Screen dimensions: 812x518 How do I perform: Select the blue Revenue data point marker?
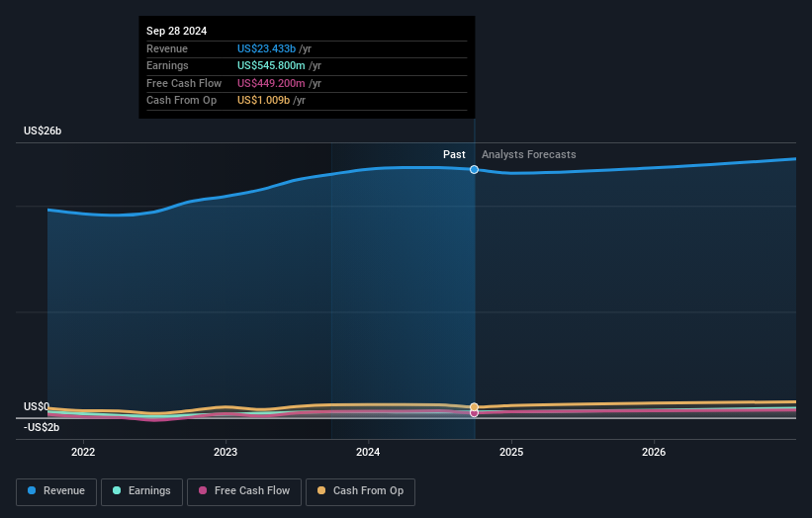tap(474, 170)
